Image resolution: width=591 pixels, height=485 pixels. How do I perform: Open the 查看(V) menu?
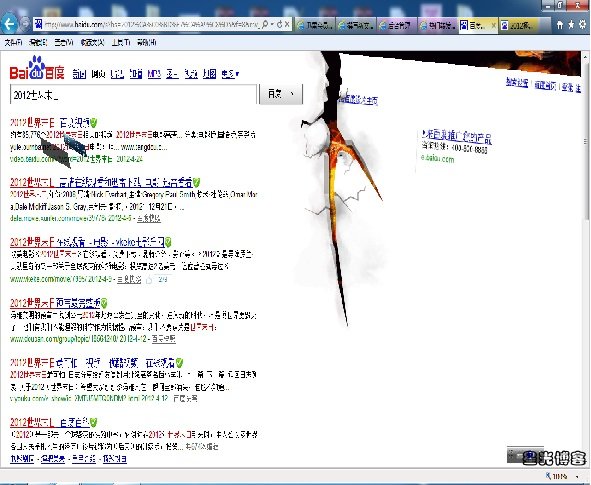tap(63, 43)
